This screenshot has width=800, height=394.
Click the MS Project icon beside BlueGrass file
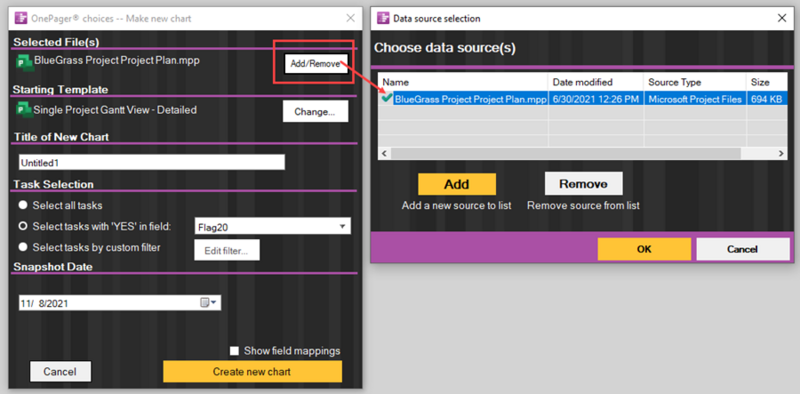[23, 62]
